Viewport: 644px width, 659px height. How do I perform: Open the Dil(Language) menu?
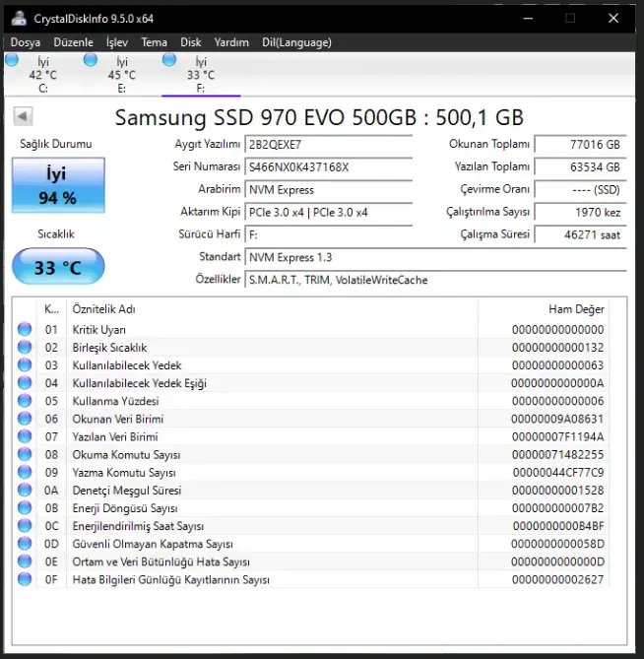click(296, 42)
